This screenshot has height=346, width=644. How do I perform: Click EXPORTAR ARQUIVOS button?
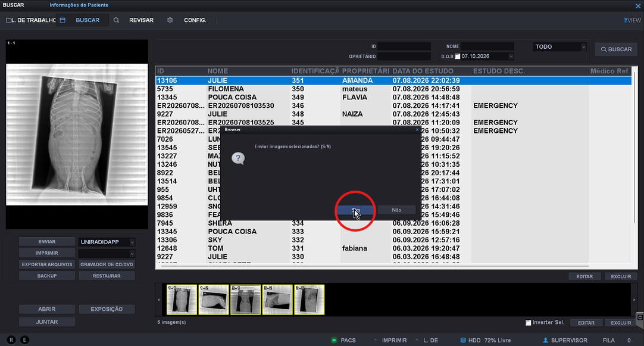[x=47, y=264]
